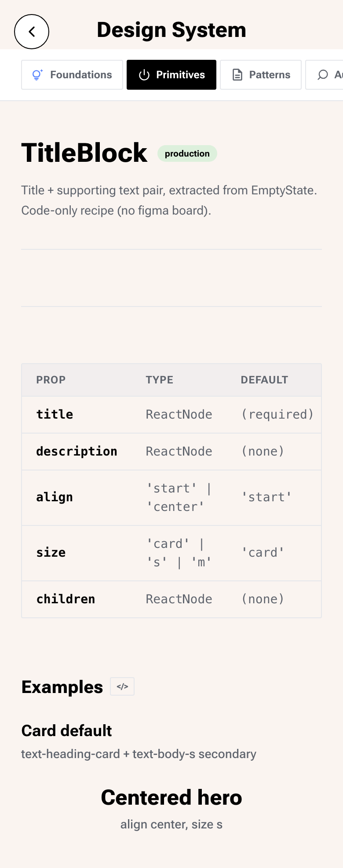This screenshot has width=343, height=868.
Task: Click the PROP column header
Action: [51, 380]
